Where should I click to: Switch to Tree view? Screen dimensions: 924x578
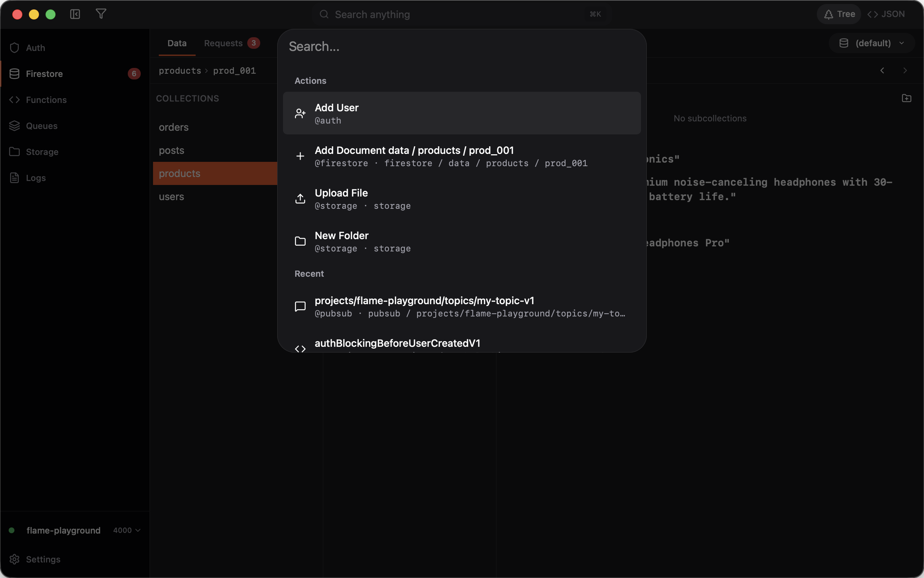click(x=839, y=14)
